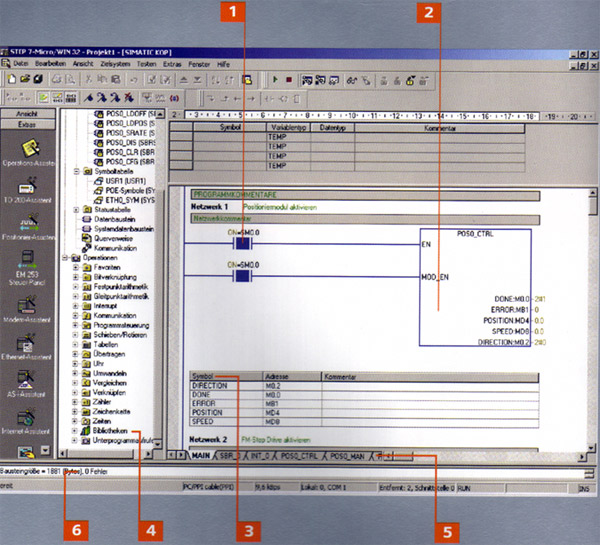Toggle symbol information table display button
Image resolution: width=600 pixels, height=545 pixels.
(71, 98)
